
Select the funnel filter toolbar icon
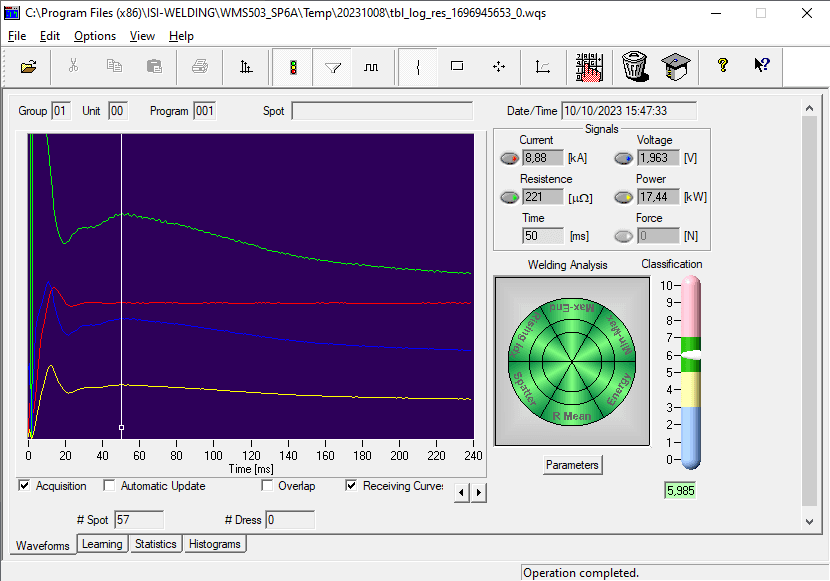[x=333, y=67]
